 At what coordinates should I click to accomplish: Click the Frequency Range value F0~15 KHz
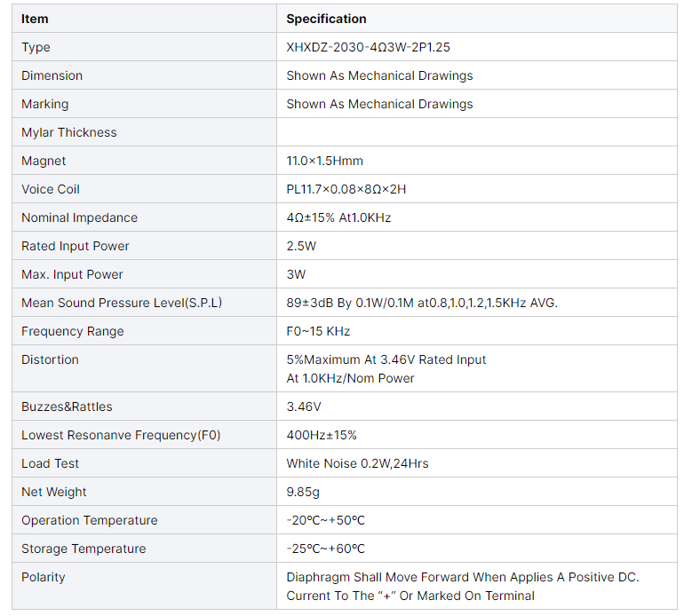pyautogui.click(x=318, y=331)
